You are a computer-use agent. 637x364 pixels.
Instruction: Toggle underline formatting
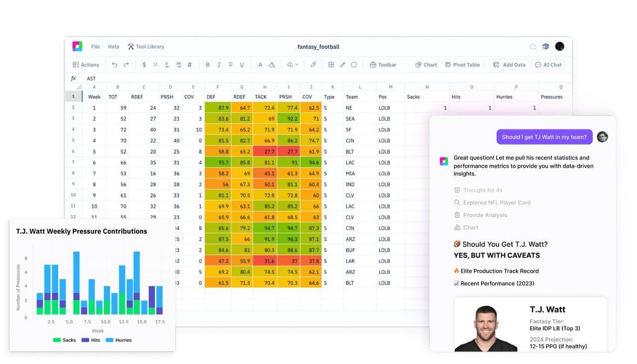242,65
